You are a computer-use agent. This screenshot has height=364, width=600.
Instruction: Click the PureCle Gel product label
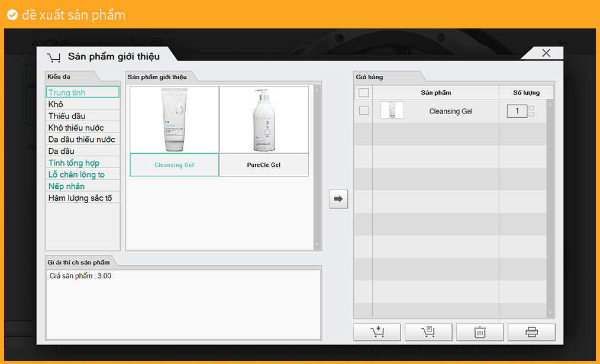[x=264, y=165]
